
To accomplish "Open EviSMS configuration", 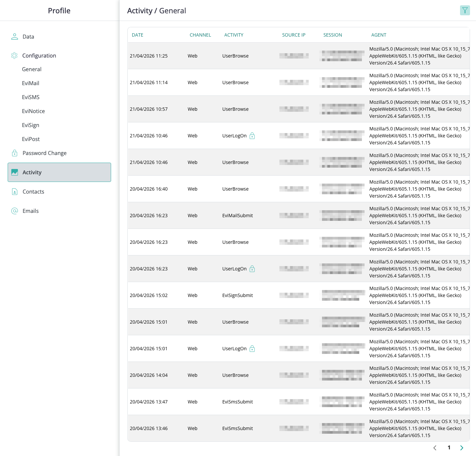I will (x=31, y=97).
